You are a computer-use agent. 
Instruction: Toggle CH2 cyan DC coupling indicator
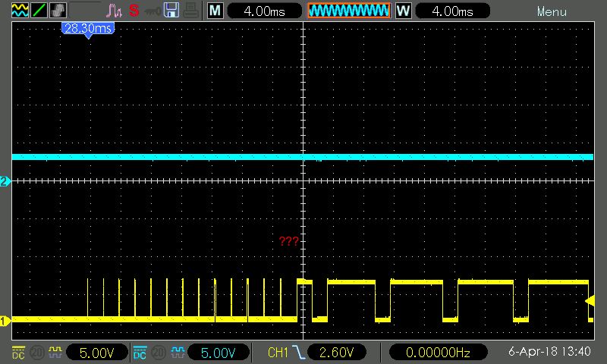pos(140,353)
